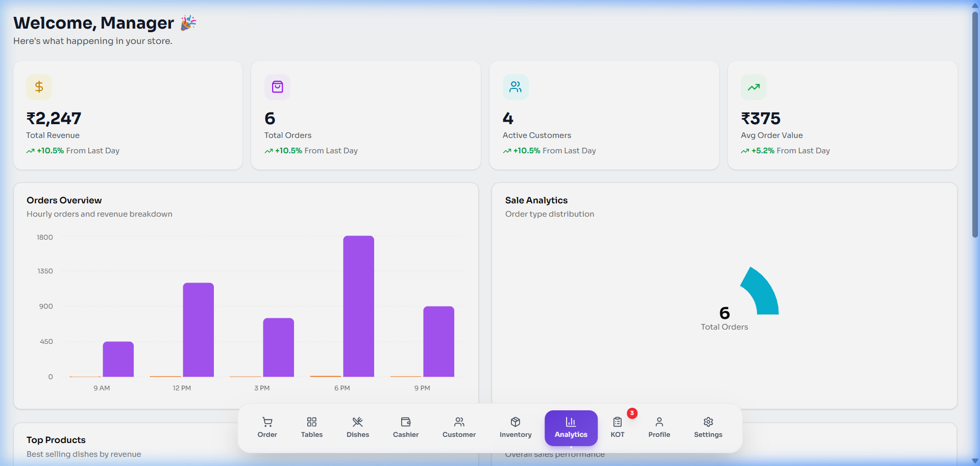Click the scroll down arrow at bottom
980x466 pixels.
click(975, 461)
